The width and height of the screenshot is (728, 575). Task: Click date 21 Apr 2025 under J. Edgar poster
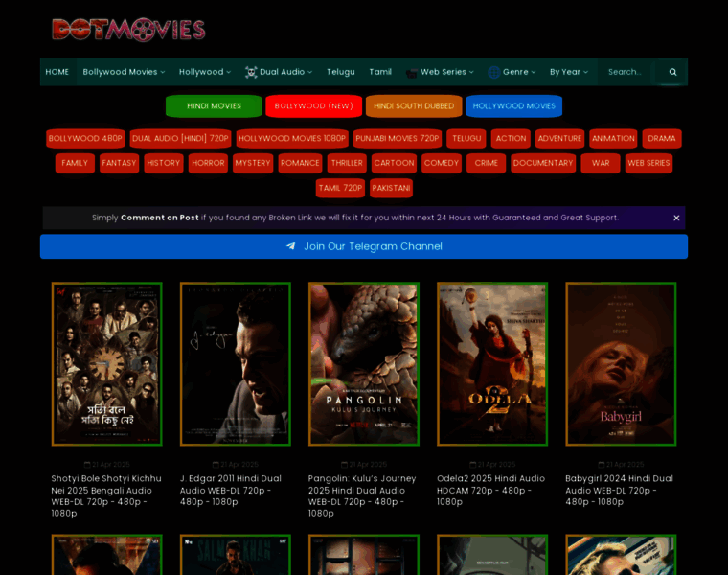[x=236, y=465]
